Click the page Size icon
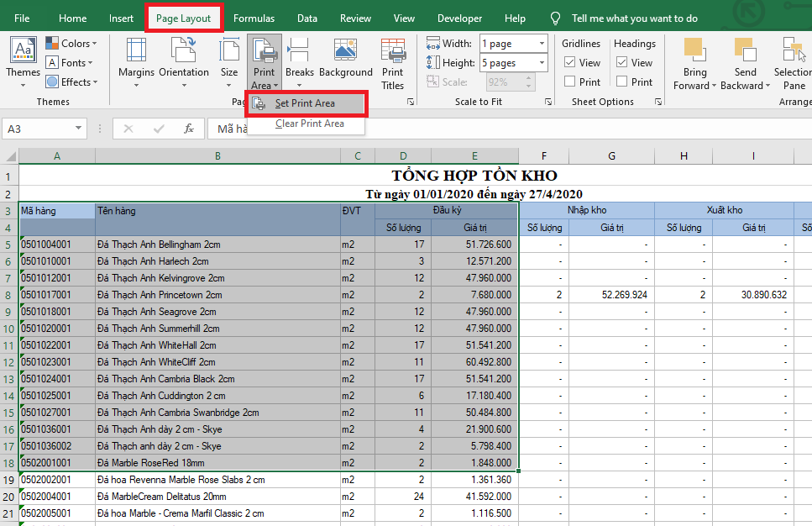Screen dimensions: 812x526 [x=229, y=51]
